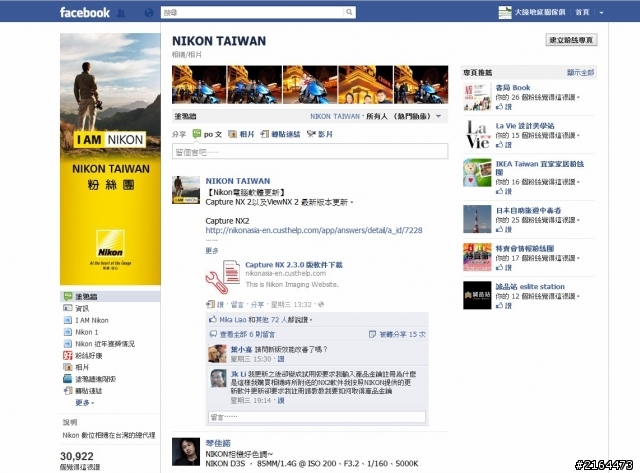View the 15 shares link
Screen dimensions: 640x473
tap(402, 334)
